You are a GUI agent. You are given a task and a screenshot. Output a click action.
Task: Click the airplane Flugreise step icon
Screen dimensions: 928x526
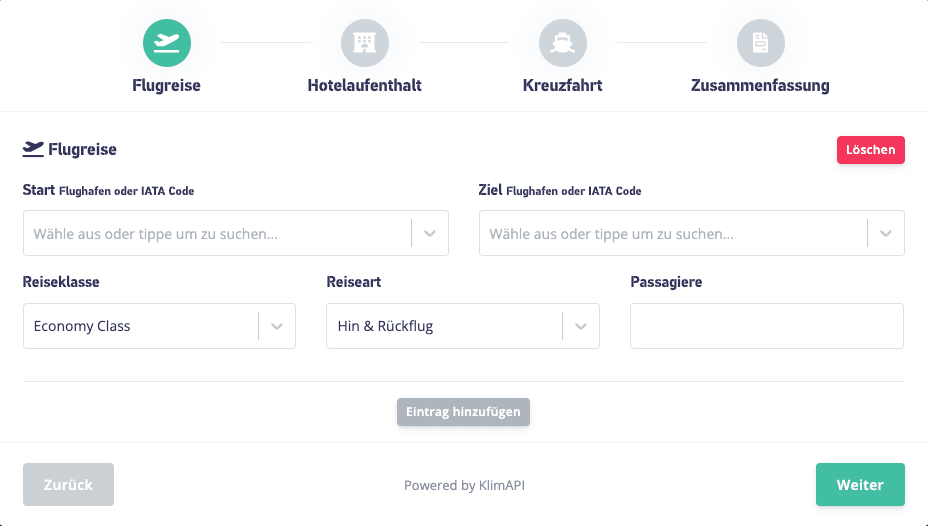pyautogui.click(x=167, y=43)
